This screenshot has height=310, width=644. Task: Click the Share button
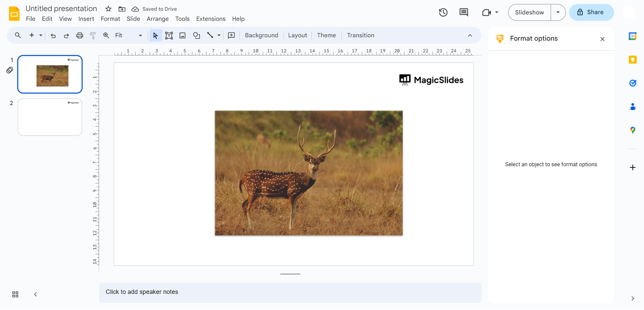pyautogui.click(x=591, y=12)
